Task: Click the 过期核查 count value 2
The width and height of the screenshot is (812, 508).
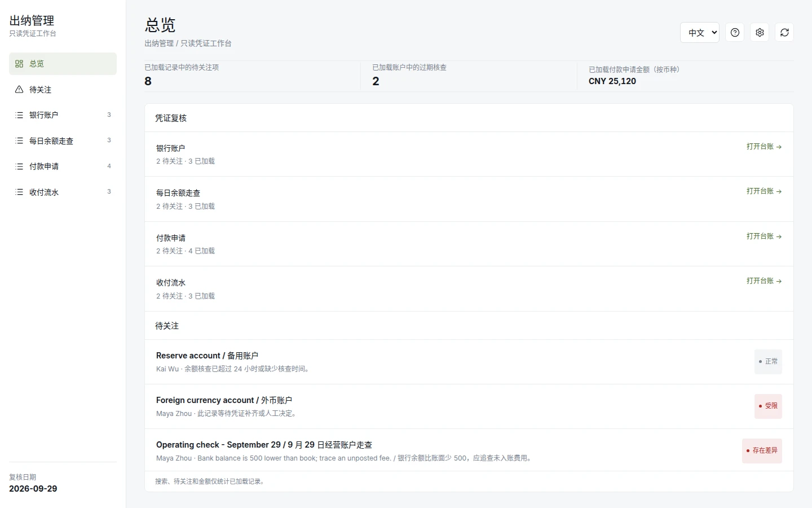Action: pos(376,81)
